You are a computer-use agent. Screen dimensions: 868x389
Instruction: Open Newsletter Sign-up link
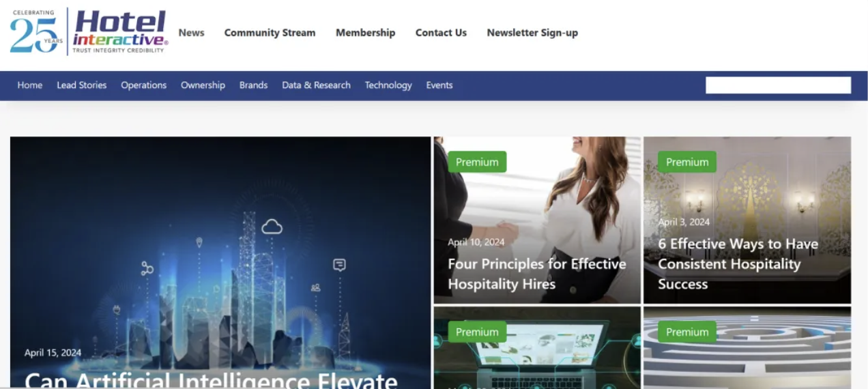point(532,33)
